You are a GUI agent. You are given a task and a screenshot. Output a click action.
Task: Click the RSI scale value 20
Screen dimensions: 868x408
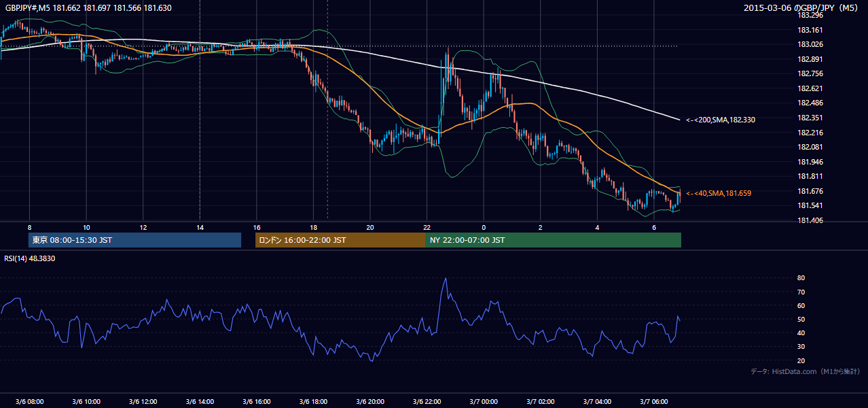[x=801, y=360]
